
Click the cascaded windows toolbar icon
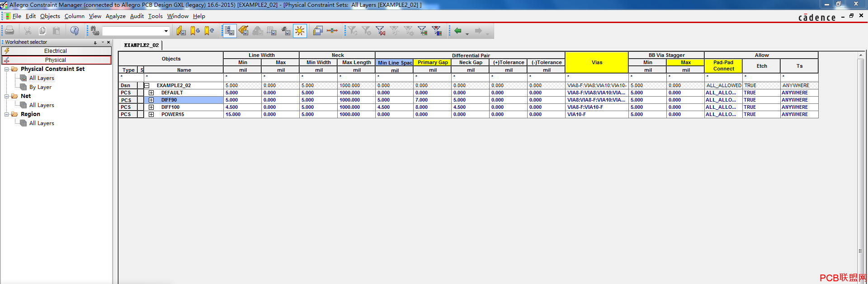(318, 31)
